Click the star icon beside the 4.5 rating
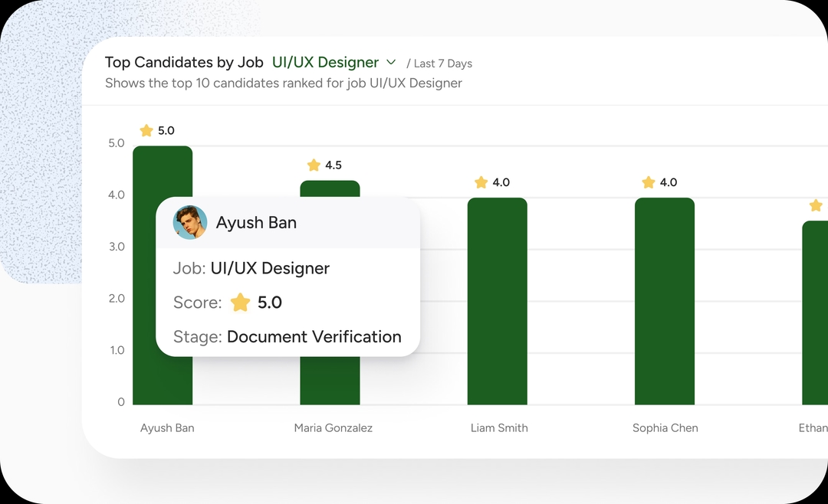This screenshot has height=504, width=828. click(314, 165)
